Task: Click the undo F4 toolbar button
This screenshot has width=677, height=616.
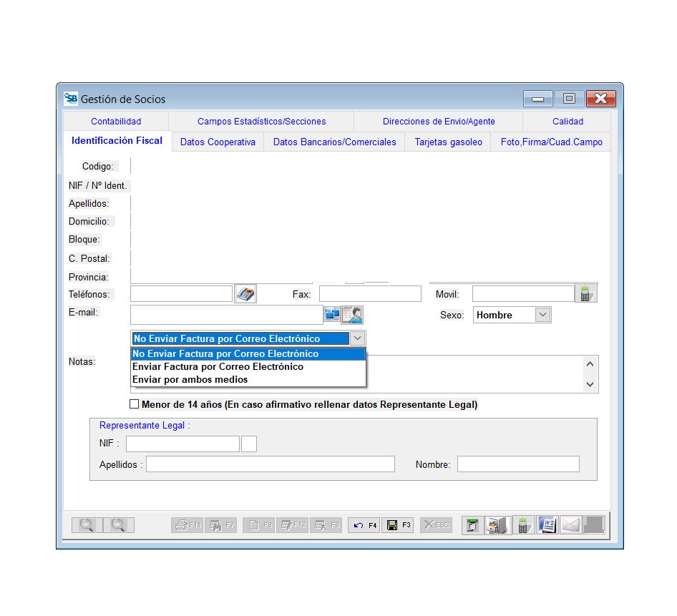Action: point(365,525)
